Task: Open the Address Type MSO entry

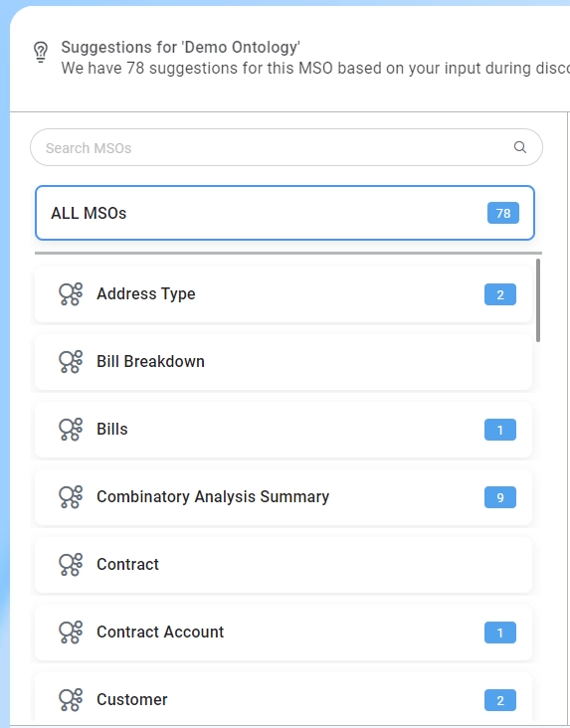Action: pos(284,294)
